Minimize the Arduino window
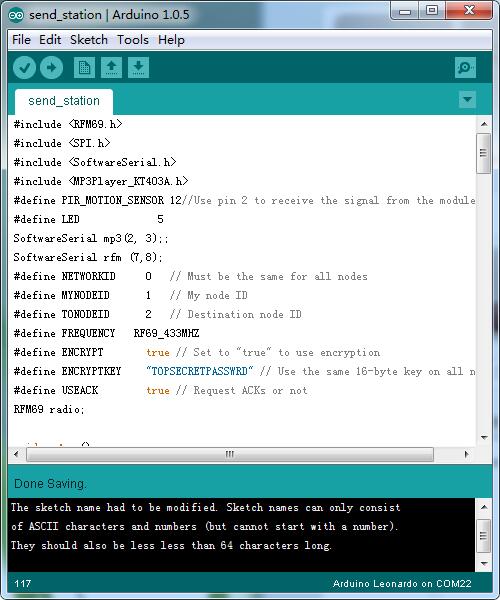Image resolution: width=500 pixels, height=600 pixels. (x=405, y=11)
